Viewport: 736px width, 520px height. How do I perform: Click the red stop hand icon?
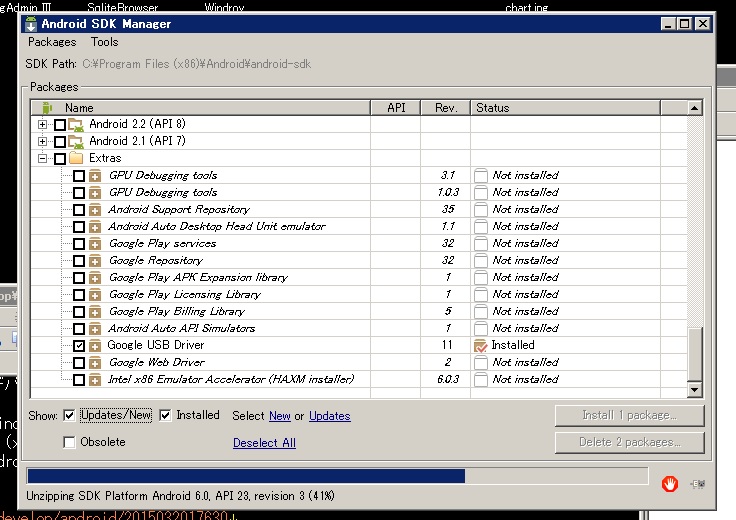click(670, 483)
